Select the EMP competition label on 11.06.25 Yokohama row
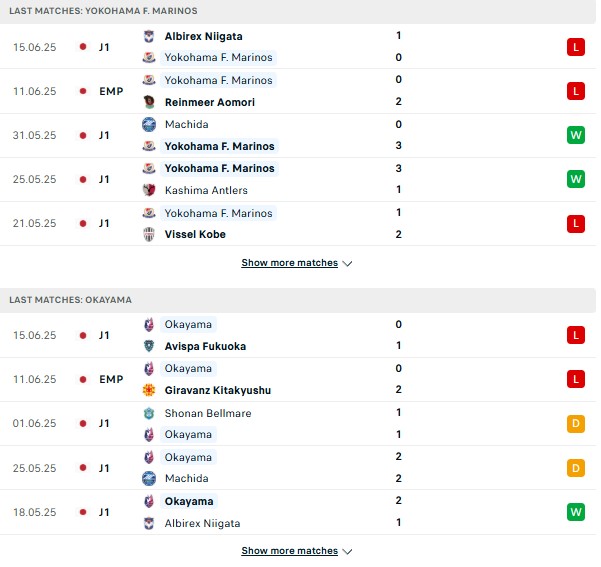 (x=111, y=91)
